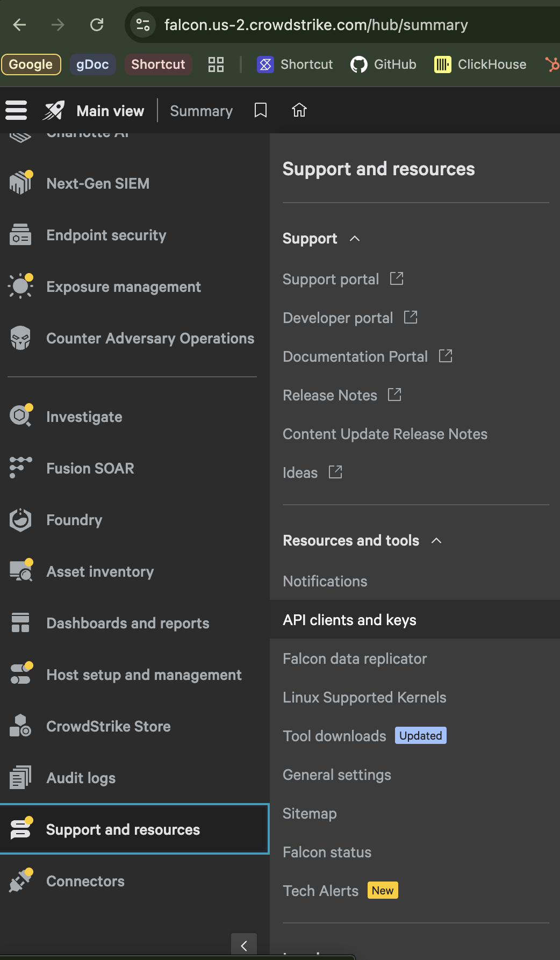Click the browser back arrow
This screenshot has width=560, height=960.
(x=20, y=25)
